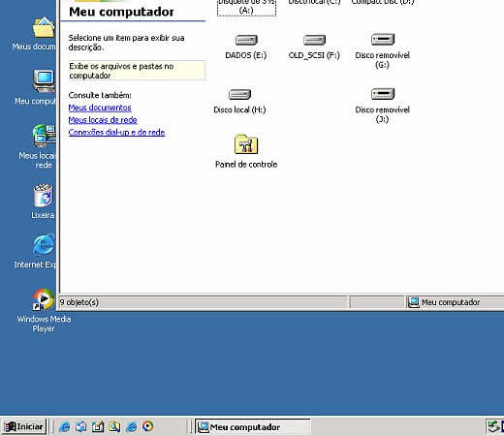This screenshot has width=504, height=436.
Task: Open the Iniciar start menu
Action: [23, 427]
